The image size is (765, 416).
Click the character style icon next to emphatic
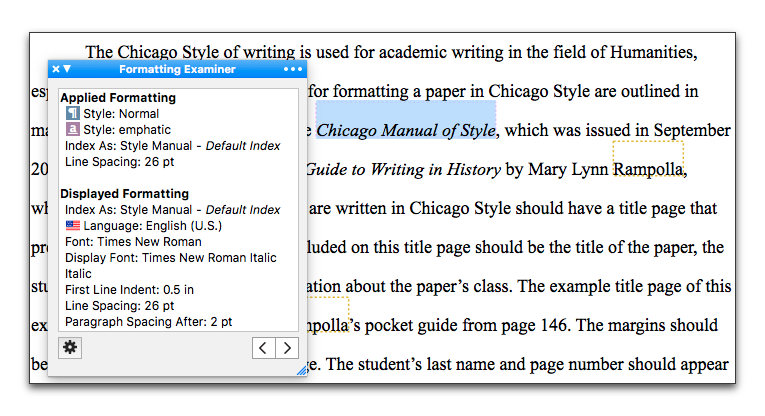[73, 129]
